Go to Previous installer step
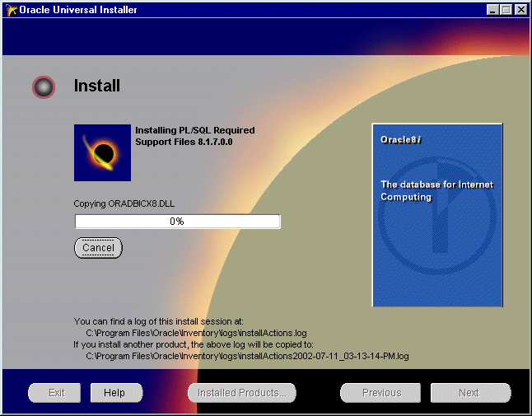This screenshot has width=532, height=416. click(x=380, y=393)
